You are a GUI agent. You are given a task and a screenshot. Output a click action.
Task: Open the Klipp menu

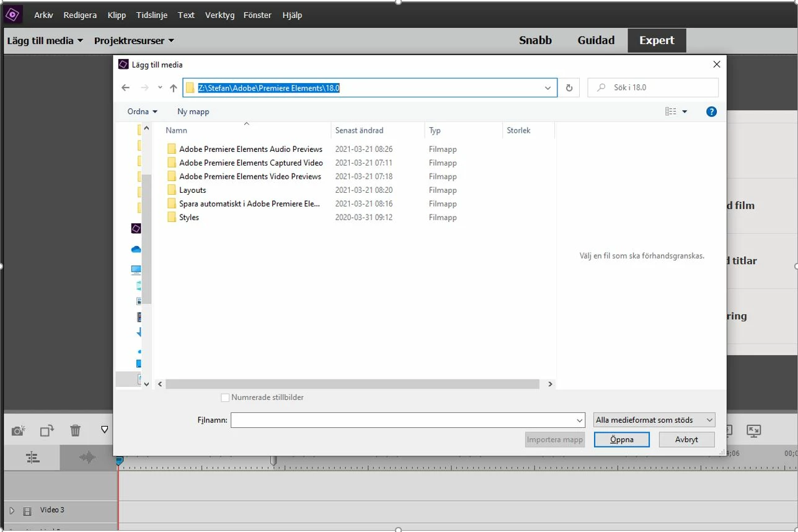click(x=117, y=15)
